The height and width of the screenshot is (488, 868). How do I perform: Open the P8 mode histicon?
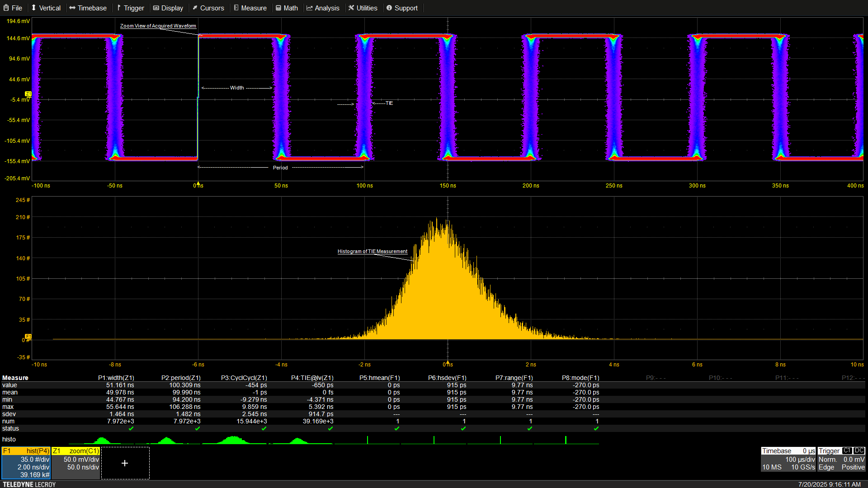tap(566, 440)
